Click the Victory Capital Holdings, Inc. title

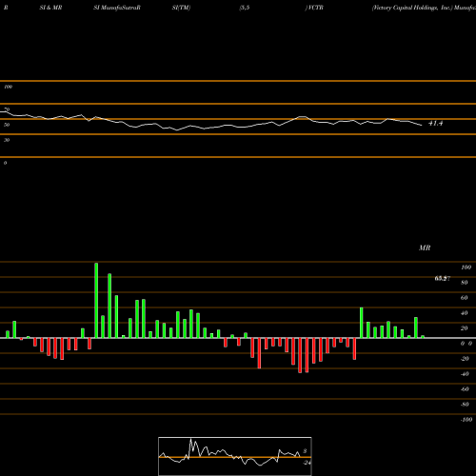412,8
